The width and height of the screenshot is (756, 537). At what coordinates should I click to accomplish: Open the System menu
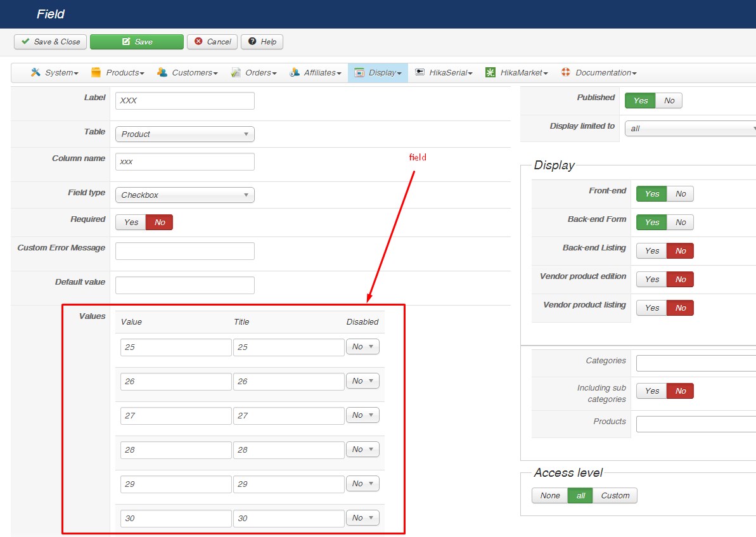54,72
